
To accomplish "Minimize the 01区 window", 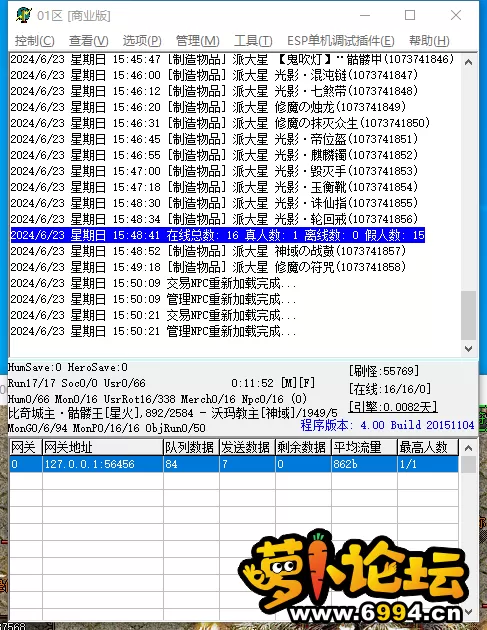I will click(365, 15).
